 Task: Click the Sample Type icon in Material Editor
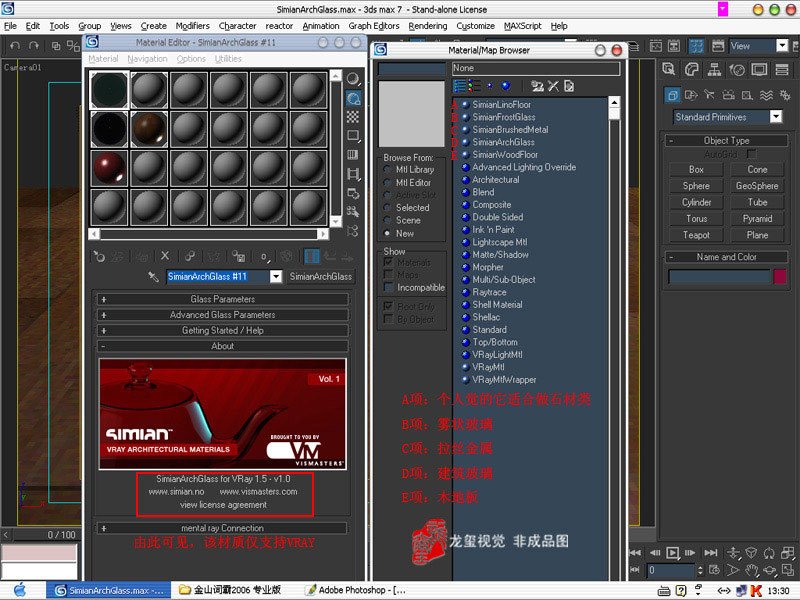coord(353,79)
